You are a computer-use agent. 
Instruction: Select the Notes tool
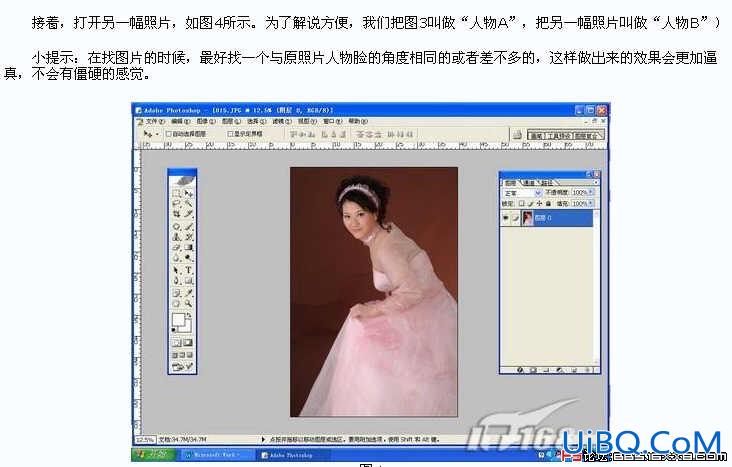pos(176,293)
